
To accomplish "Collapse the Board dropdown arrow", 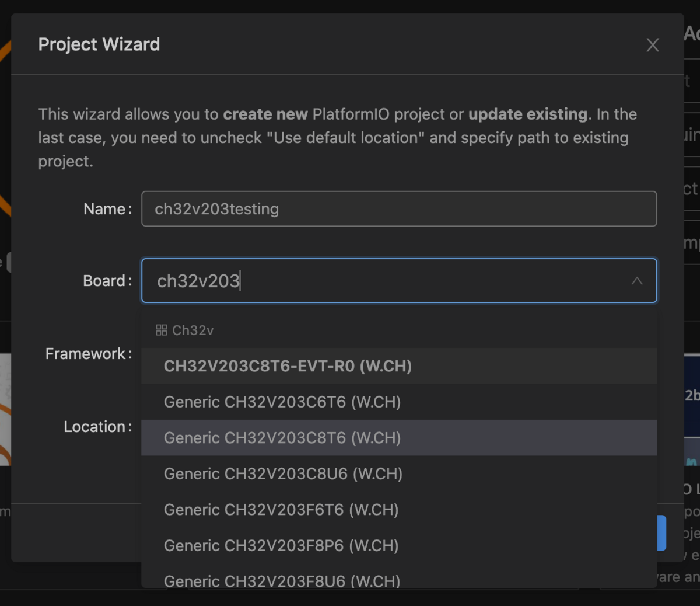I will [637, 281].
